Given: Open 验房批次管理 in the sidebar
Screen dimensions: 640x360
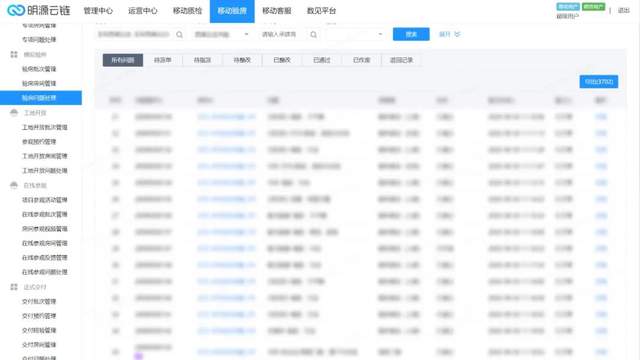Looking at the screenshot, I should click(x=39, y=69).
